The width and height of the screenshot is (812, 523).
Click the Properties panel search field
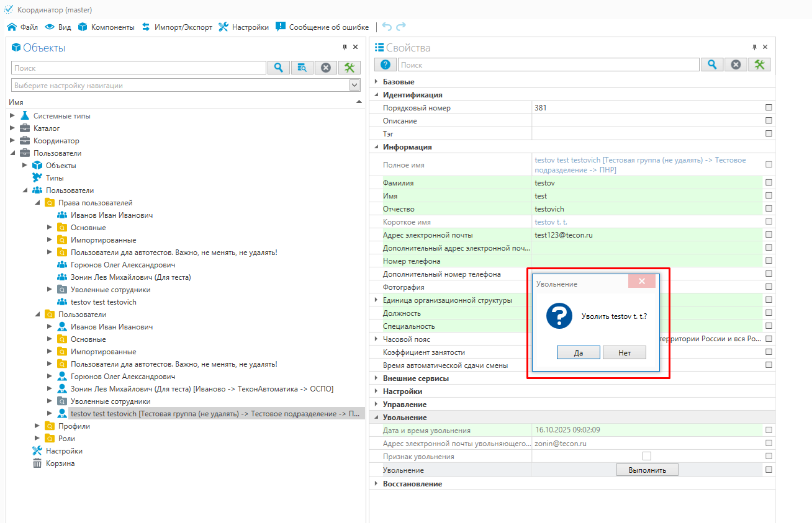pos(548,65)
